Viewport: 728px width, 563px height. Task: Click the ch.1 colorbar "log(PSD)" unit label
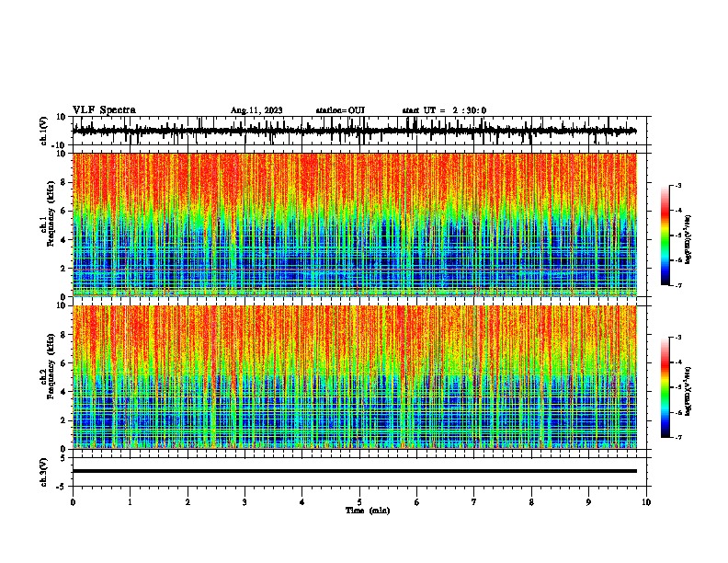click(688, 240)
